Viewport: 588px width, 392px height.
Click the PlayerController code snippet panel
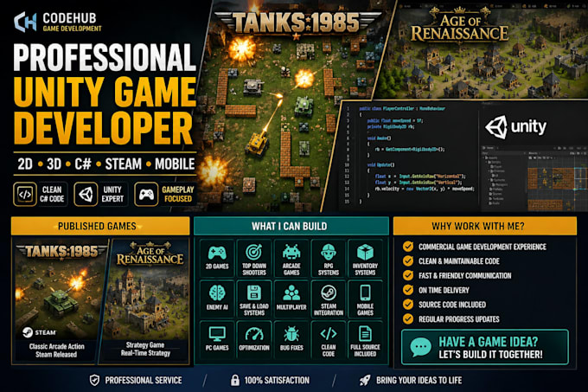[x=408, y=156]
